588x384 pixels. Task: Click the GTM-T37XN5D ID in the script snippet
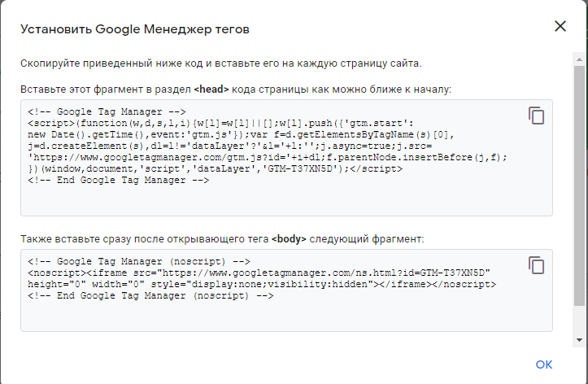click(x=300, y=168)
